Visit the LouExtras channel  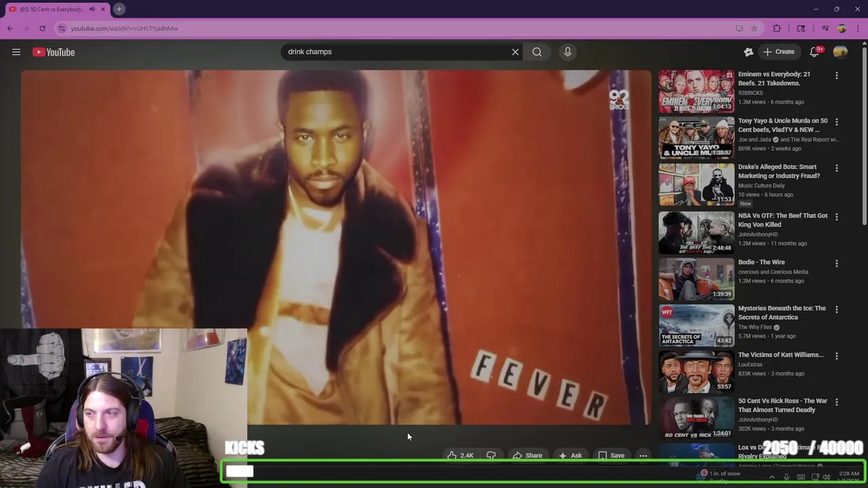click(x=750, y=365)
